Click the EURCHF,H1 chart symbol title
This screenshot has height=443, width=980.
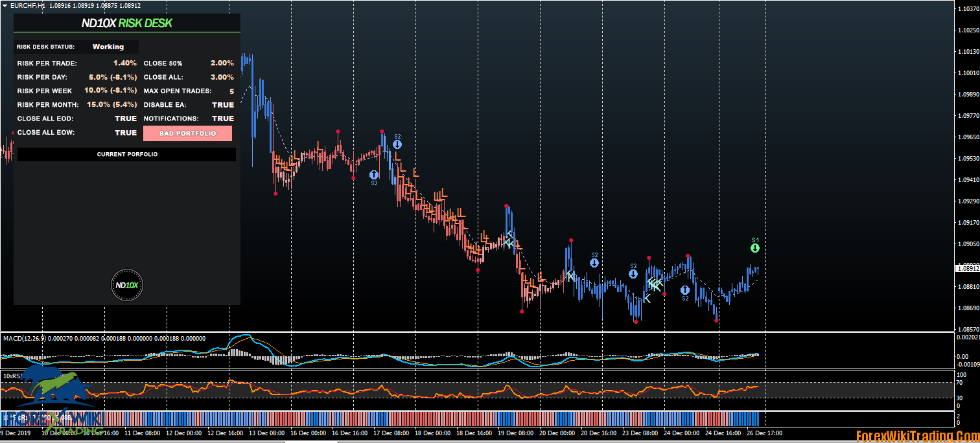[28, 6]
